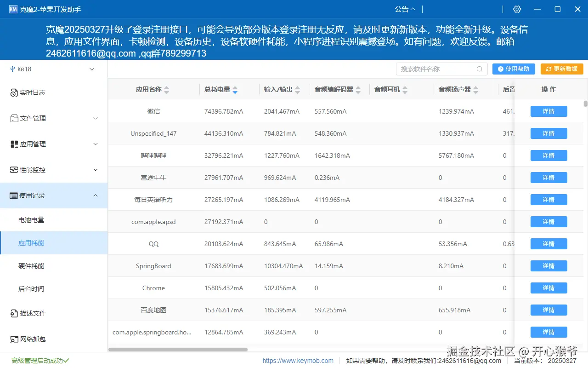Open 网络抓包 in the sidebar
The width and height of the screenshot is (588, 368).
(x=54, y=339)
